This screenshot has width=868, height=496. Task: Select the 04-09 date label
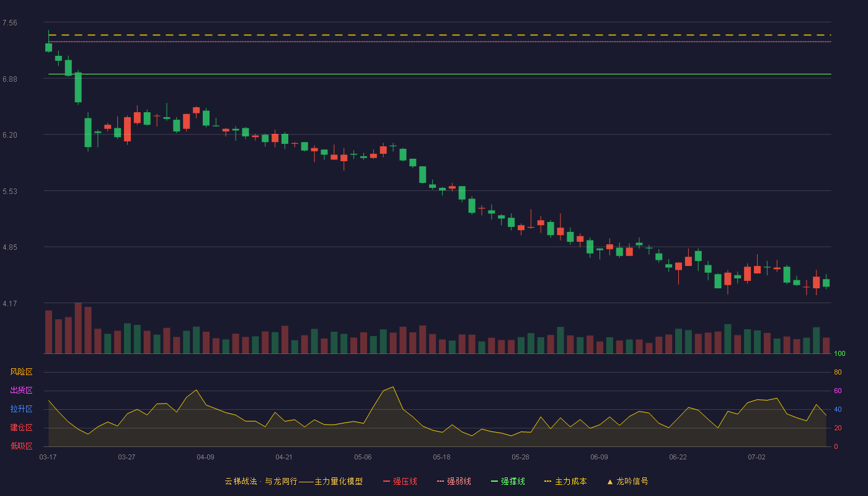point(205,457)
